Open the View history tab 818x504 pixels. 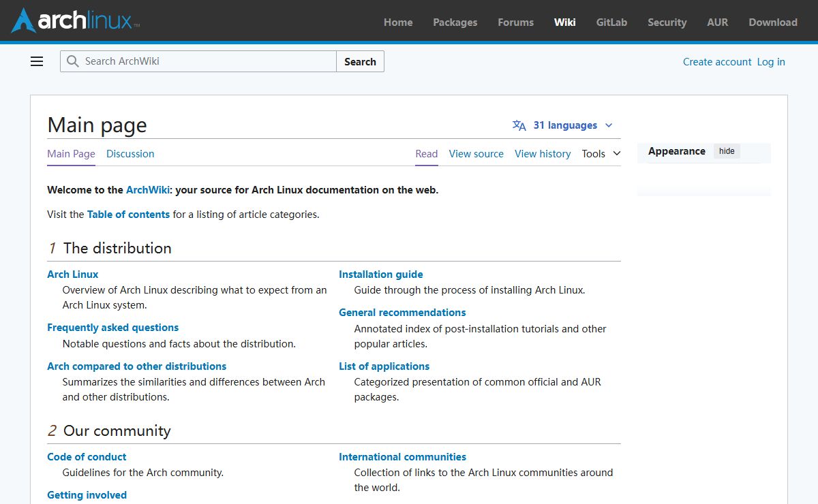pyautogui.click(x=543, y=154)
